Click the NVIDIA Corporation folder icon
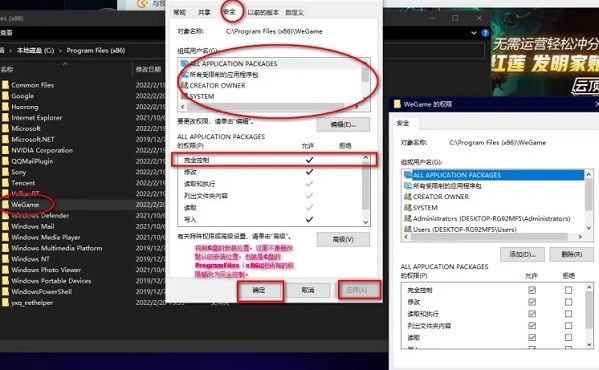This screenshot has height=370, width=599. [5, 150]
